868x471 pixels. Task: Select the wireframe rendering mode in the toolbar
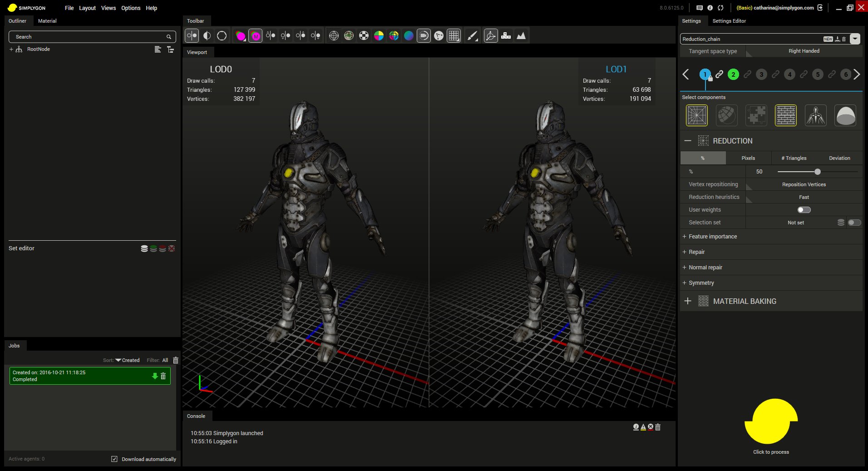tap(335, 35)
